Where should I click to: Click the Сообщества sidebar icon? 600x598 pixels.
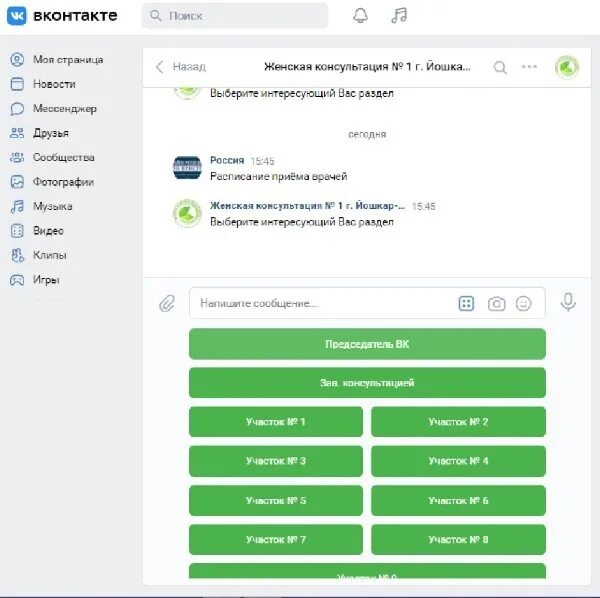pos(17,158)
